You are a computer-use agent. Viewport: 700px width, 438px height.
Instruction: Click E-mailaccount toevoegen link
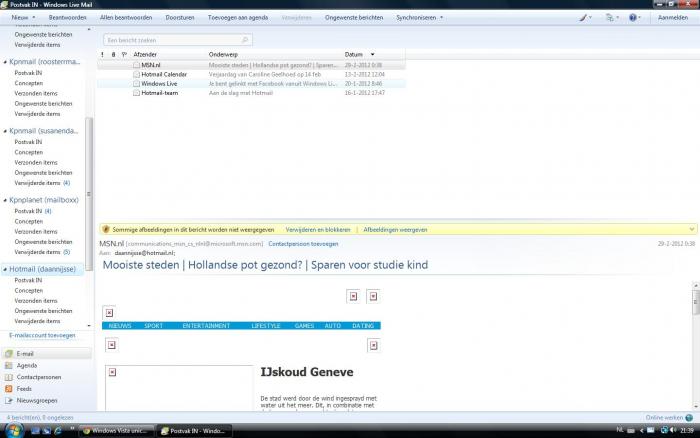click(42, 335)
